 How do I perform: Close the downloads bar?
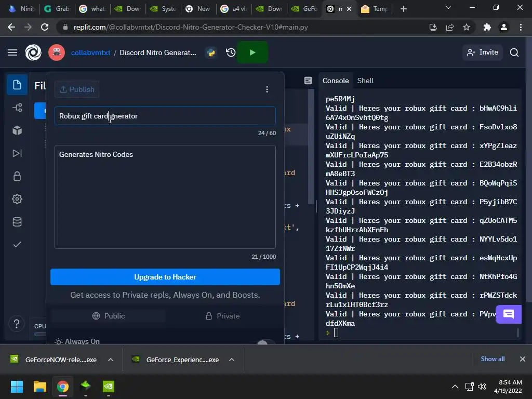pos(523,359)
